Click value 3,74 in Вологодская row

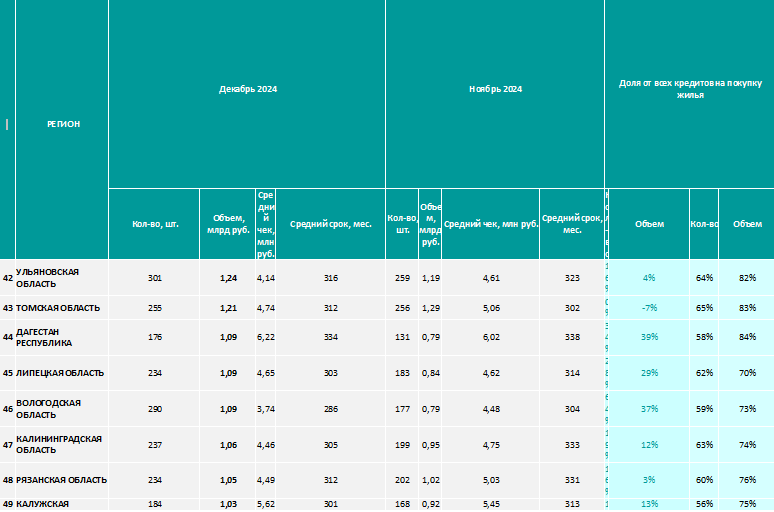click(x=266, y=409)
